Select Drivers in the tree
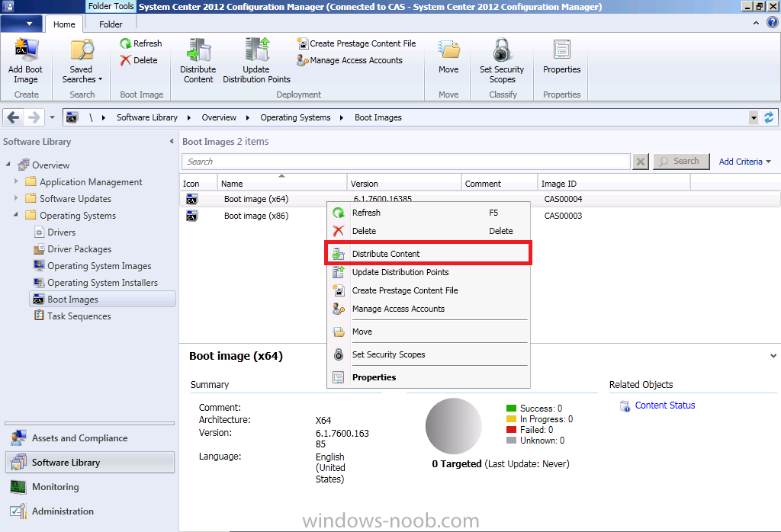Screen dimensions: 781x532 pos(61,232)
